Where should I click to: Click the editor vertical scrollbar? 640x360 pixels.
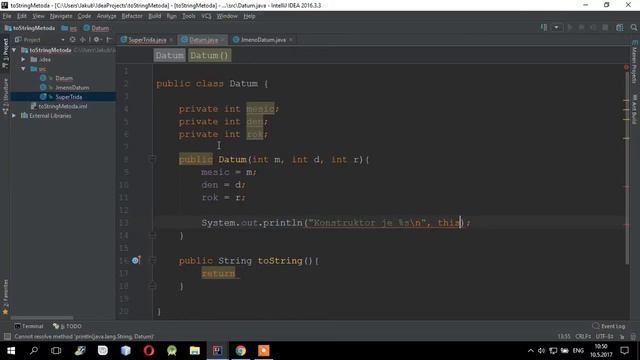627,167
